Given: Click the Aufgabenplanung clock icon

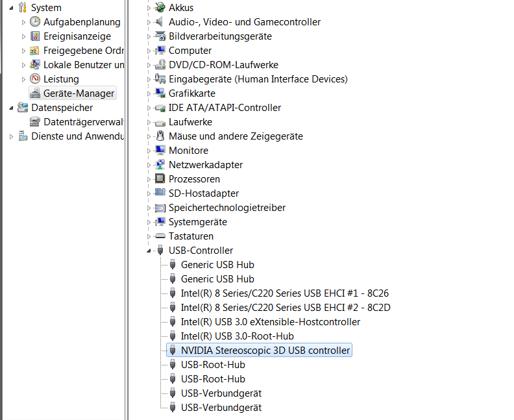Looking at the screenshot, I should coord(35,21).
